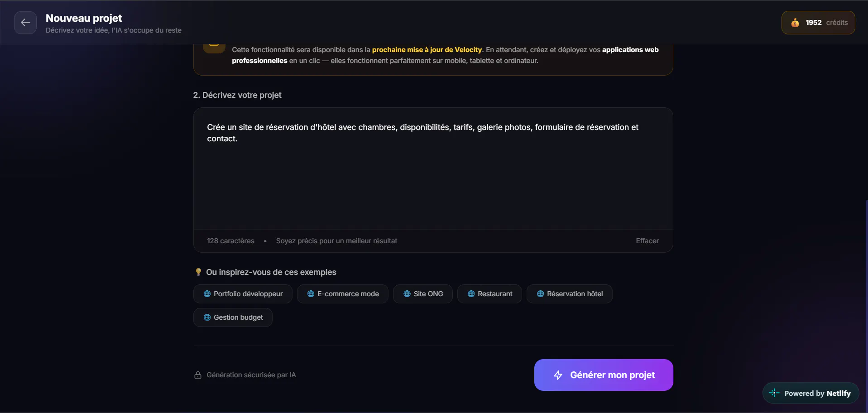Pick the Site ONG example chip
Viewport: 868px width, 413px height.
pos(423,294)
